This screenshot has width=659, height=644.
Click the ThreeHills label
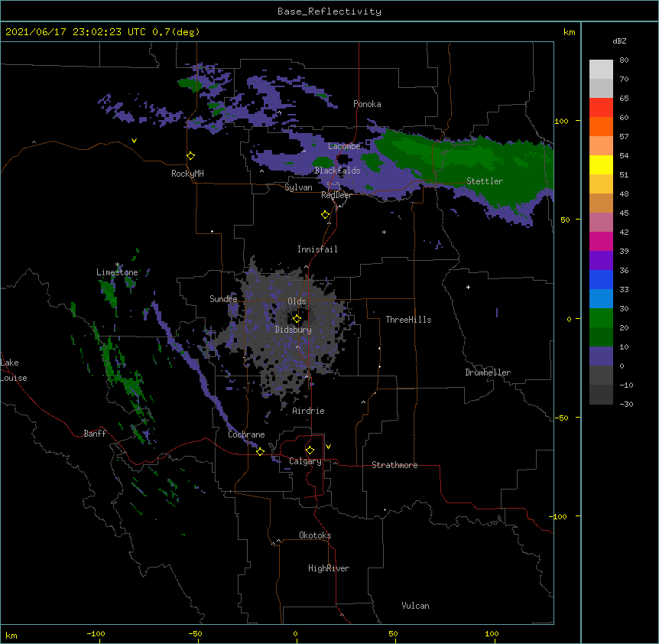(408, 320)
